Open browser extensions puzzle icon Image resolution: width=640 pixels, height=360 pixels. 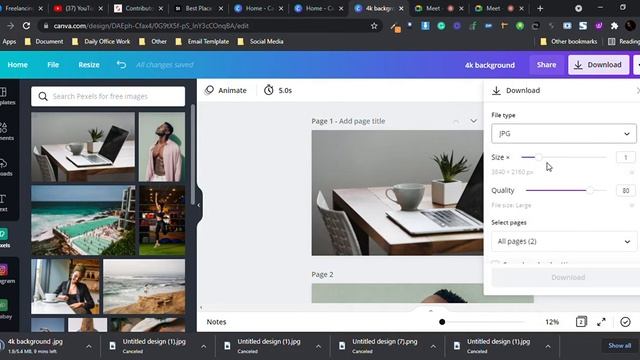coord(614,26)
